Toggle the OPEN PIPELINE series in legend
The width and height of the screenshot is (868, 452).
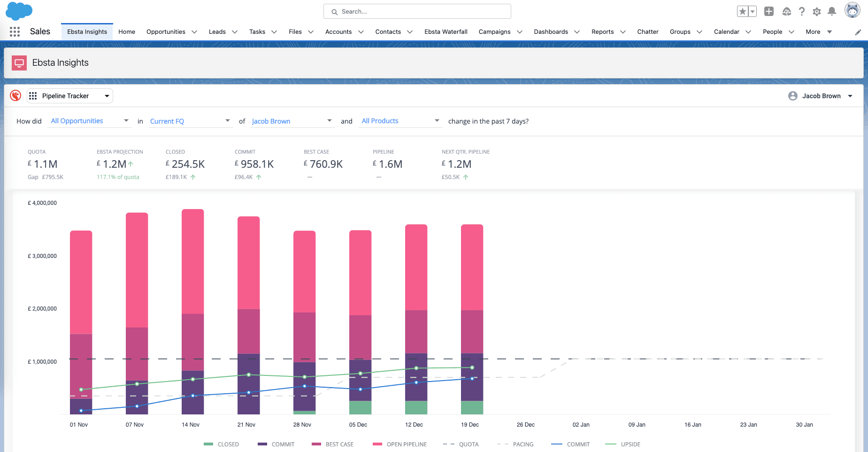[x=400, y=444]
